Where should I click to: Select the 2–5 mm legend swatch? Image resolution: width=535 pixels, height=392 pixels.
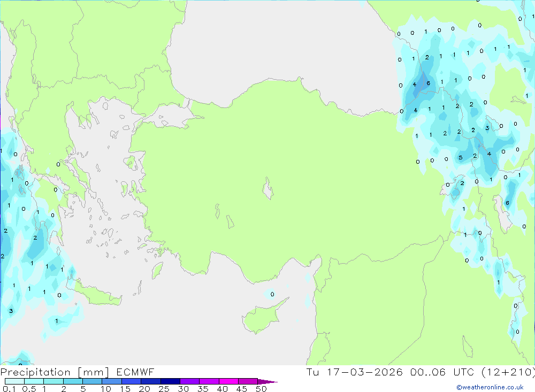(x=73, y=381)
